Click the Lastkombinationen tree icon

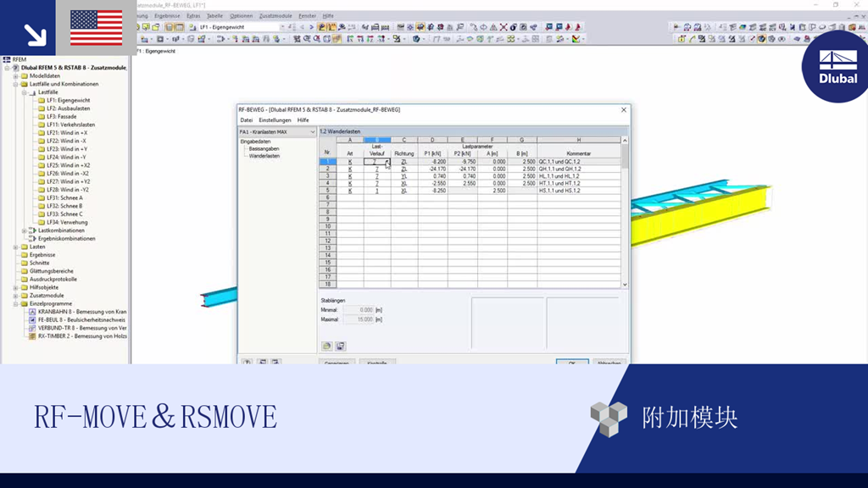[x=33, y=230]
